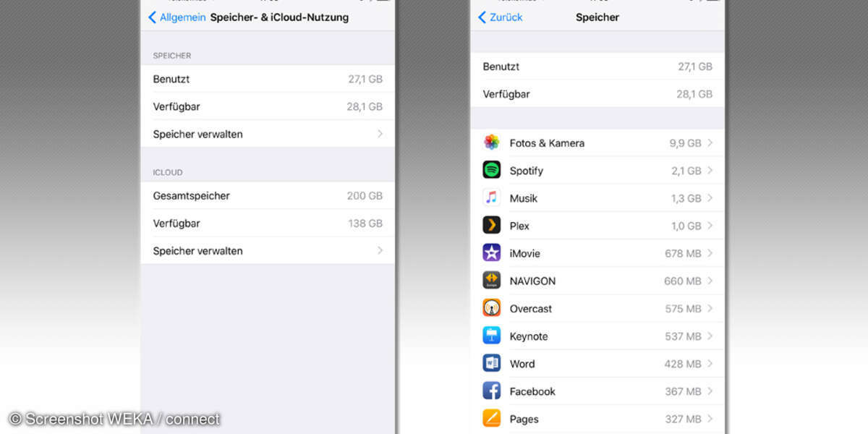Open chevron for Facebook row
The image size is (868, 434).
pyautogui.click(x=710, y=391)
